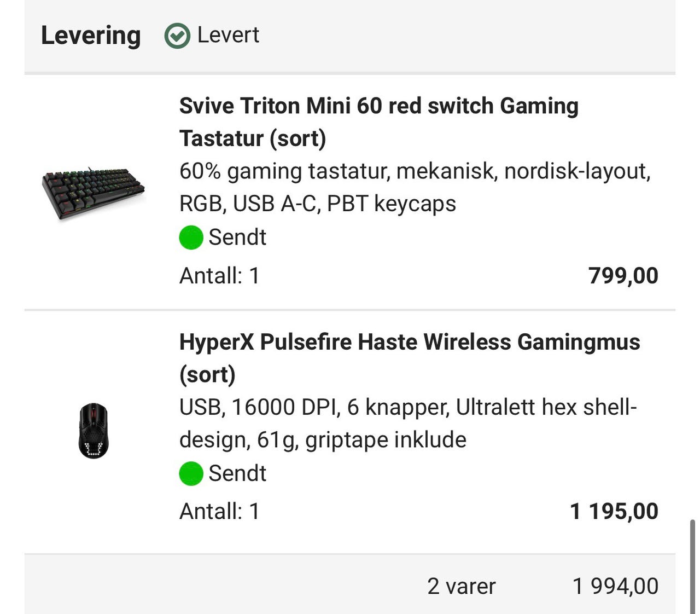Click the keyboard price 799,00
700x614 pixels.
(623, 276)
